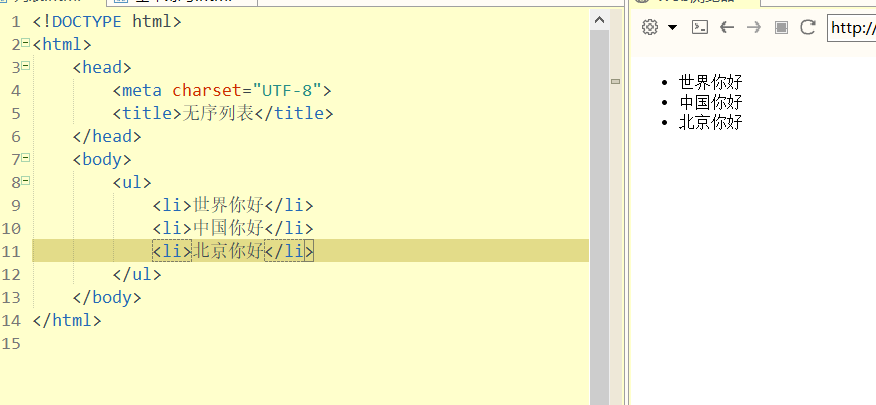
Task: Click the "UTF-8" value string
Action: [287, 90]
